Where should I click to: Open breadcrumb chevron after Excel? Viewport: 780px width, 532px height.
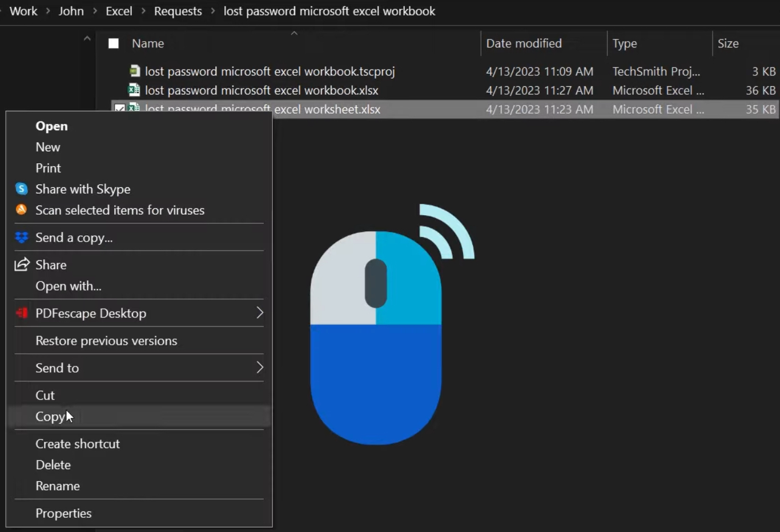(x=143, y=11)
